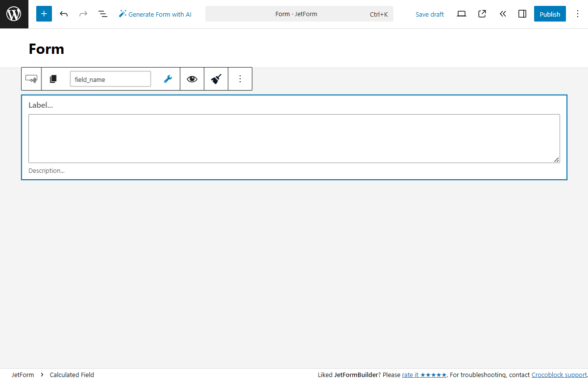Undo the last change

point(64,14)
